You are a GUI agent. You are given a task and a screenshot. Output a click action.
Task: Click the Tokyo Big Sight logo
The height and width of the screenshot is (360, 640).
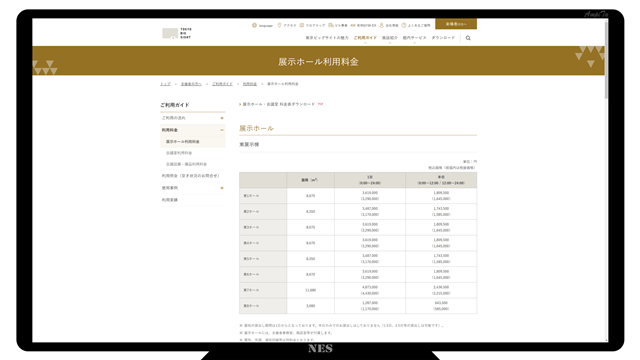click(x=177, y=33)
